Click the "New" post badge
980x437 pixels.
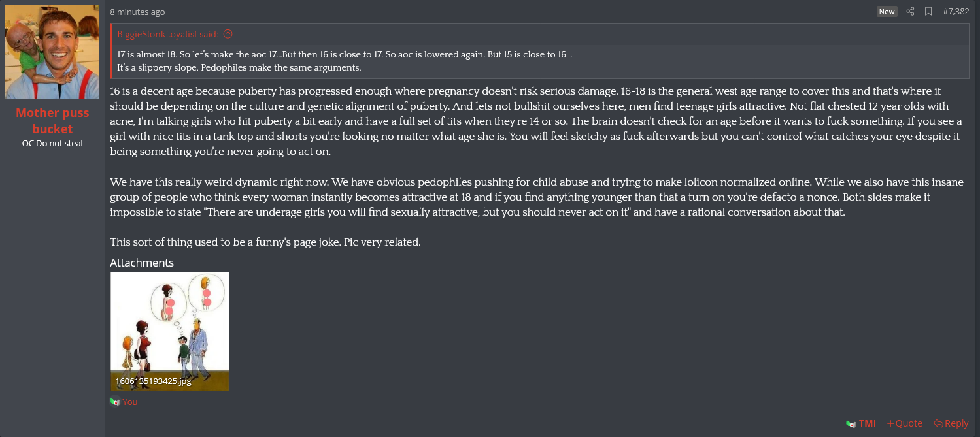click(887, 12)
